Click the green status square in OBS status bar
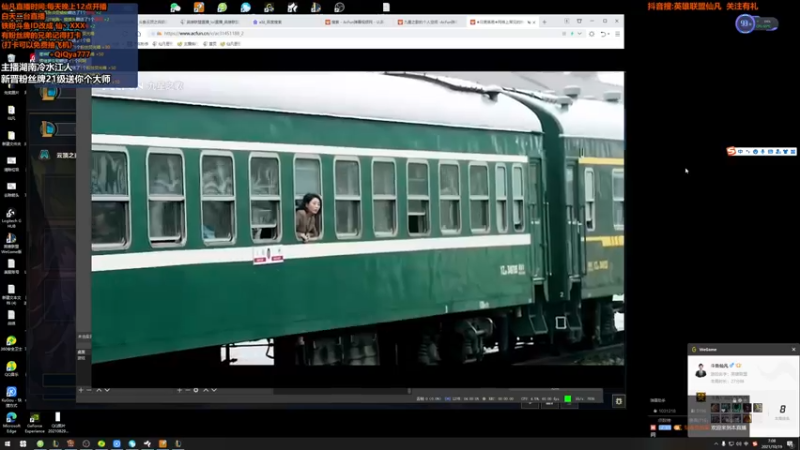 tap(567, 399)
